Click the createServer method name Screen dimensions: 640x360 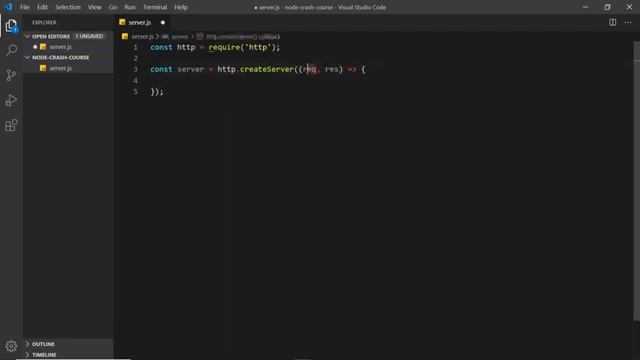click(x=267, y=69)
